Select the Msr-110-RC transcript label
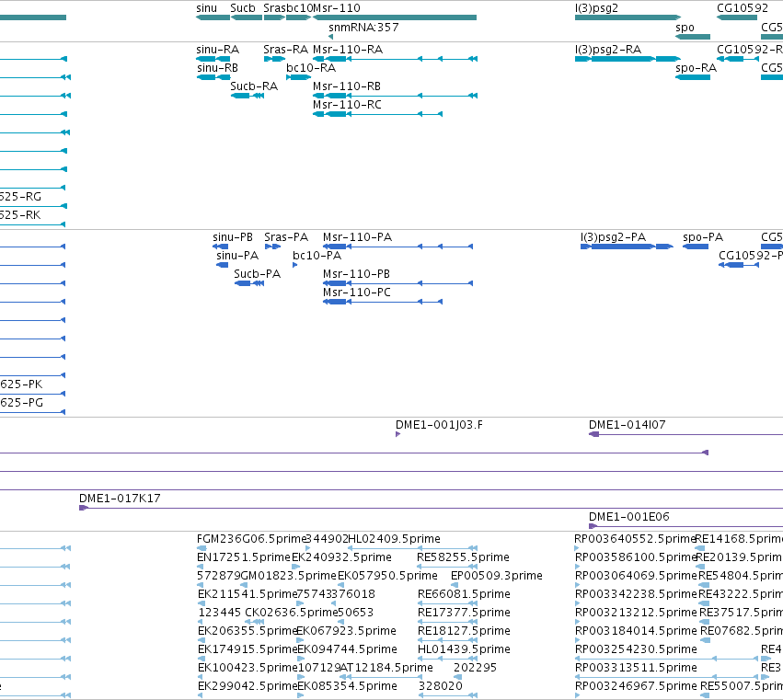Image resolution: width=783 pixels, height=700 pixels. tap(347, 105)
